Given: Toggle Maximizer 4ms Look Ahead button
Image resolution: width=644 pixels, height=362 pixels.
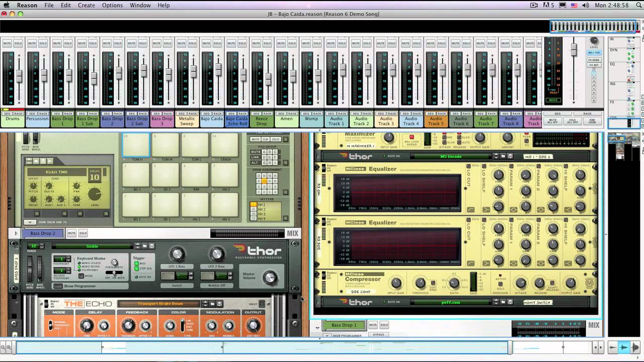Looking at the screenshot, I should tap(411, 137).
